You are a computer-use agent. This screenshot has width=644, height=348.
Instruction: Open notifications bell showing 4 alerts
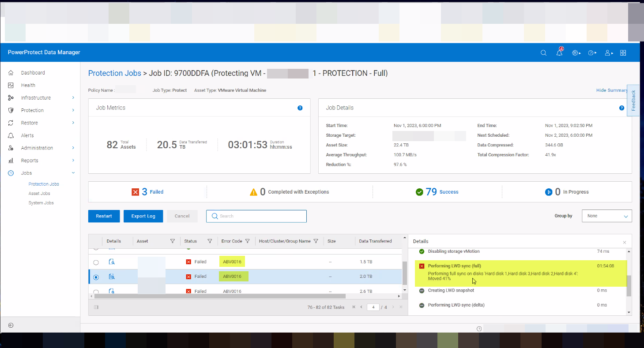point(559,53)
